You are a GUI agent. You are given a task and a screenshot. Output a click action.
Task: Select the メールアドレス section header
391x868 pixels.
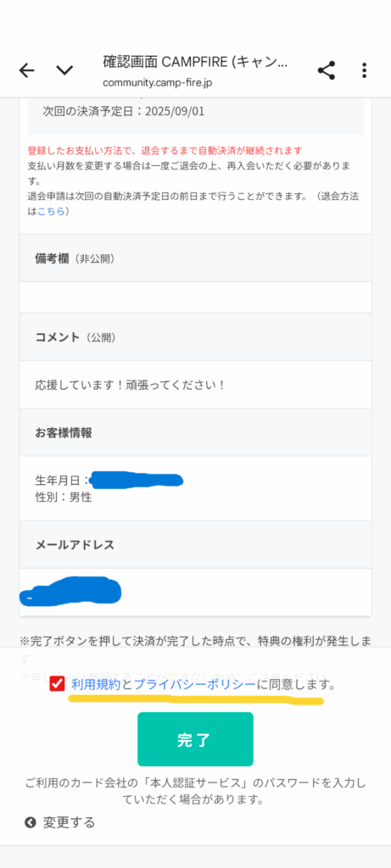195,544
